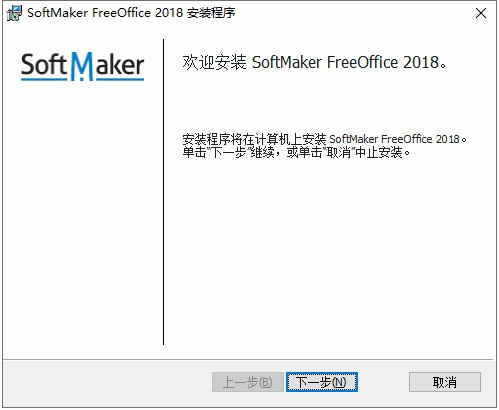Click the horizontal separator above the buttons
The image size is (499, 410).
(x=247, y=359)
